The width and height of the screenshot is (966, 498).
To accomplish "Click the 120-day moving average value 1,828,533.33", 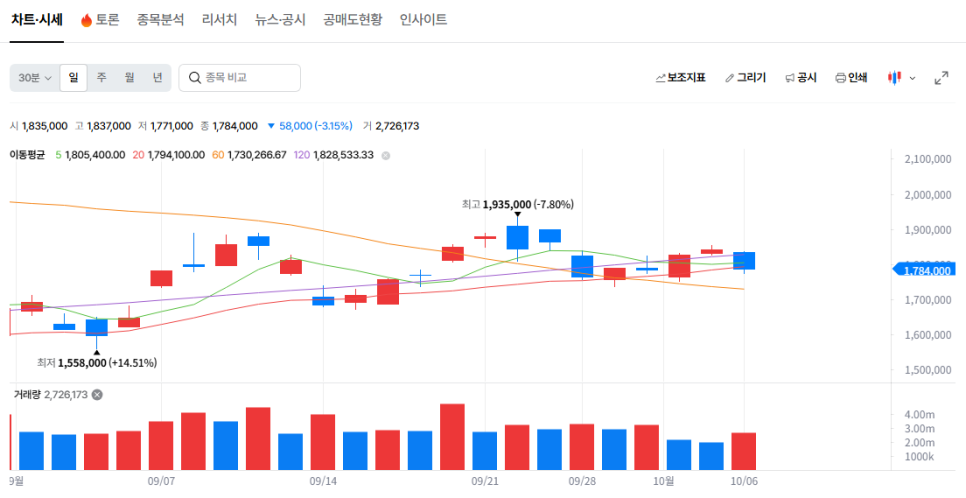I will [x=343, y=155].
